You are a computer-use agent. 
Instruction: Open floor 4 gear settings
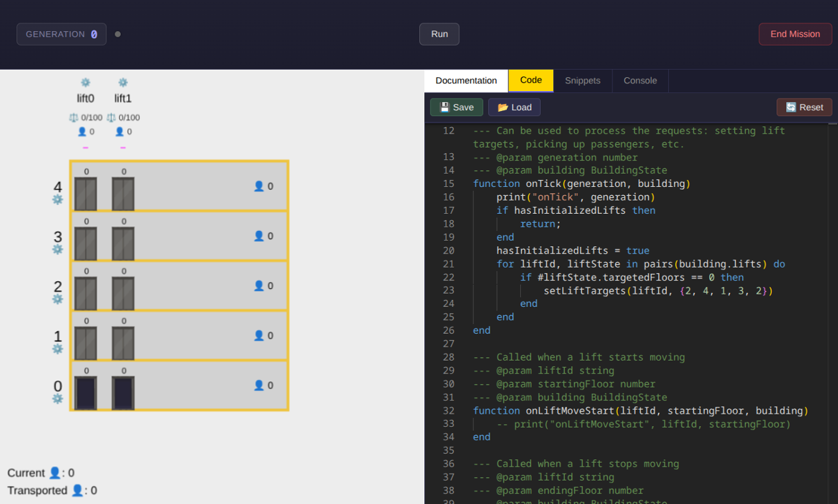coord(58,199)
